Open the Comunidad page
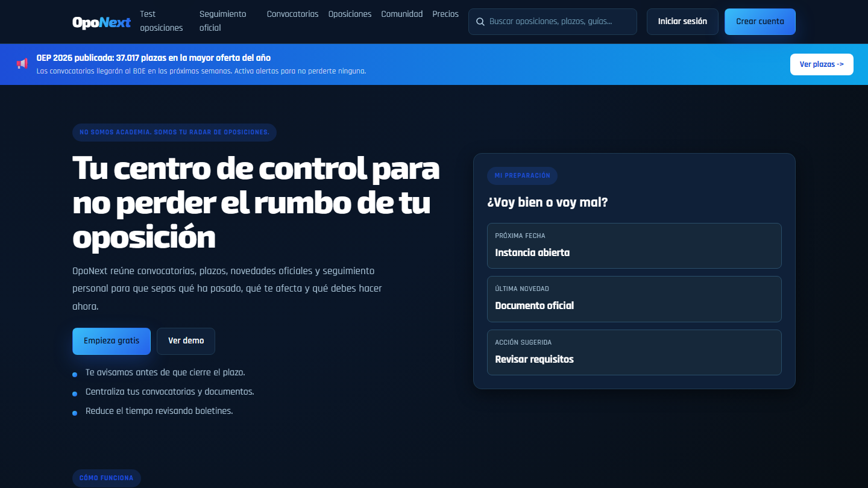 402,14
